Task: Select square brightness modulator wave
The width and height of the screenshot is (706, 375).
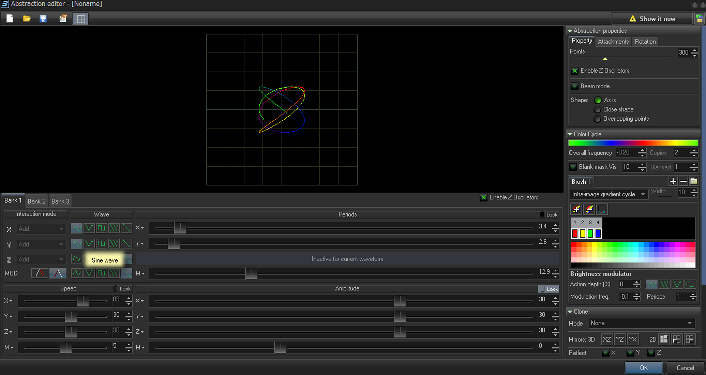Action: click(x=690, y=284)
